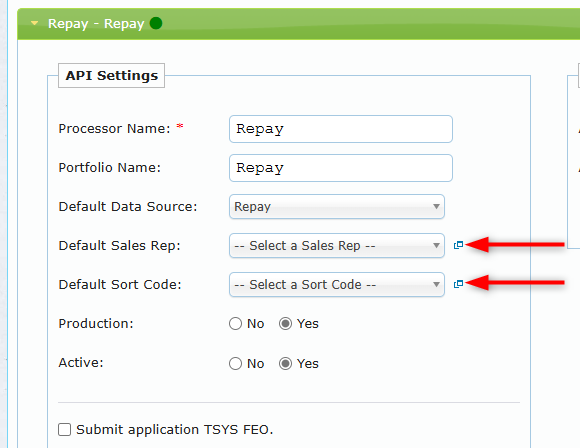Click the API Settings legend label

[x=111, y=75]
